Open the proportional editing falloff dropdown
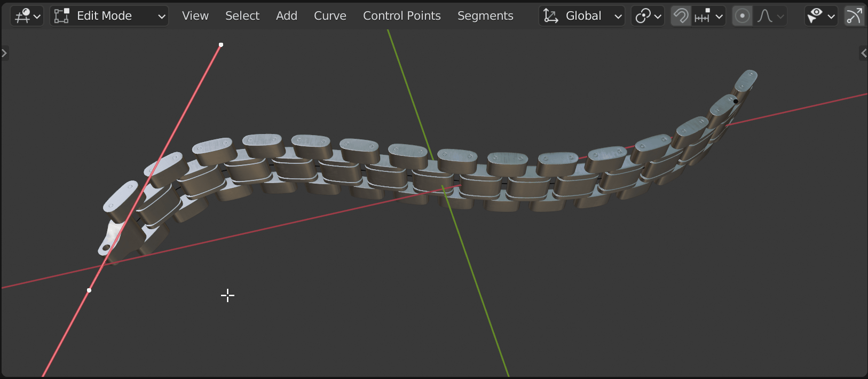 (x=770, y=16)
